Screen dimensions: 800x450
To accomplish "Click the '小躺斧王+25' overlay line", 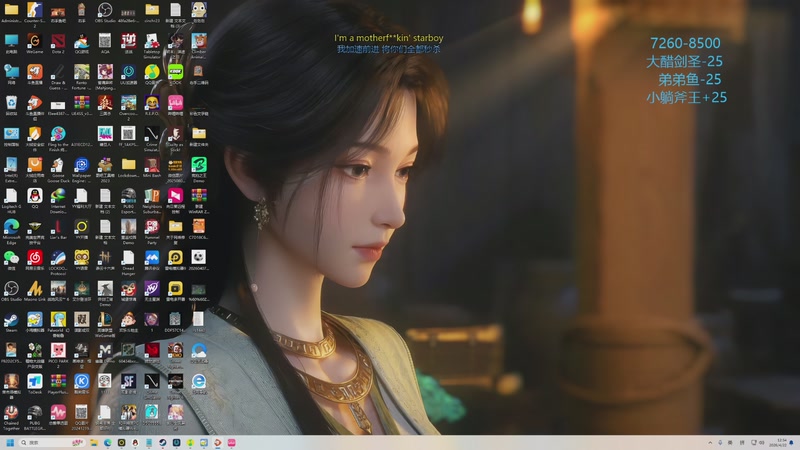I will tap(687, 97).
